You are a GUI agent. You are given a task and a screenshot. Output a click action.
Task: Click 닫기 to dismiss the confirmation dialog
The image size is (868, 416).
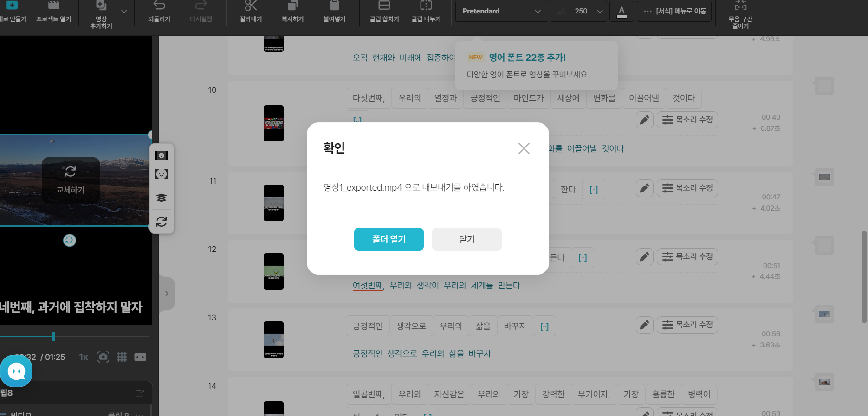pyautogui.click(x=466, y=239)
